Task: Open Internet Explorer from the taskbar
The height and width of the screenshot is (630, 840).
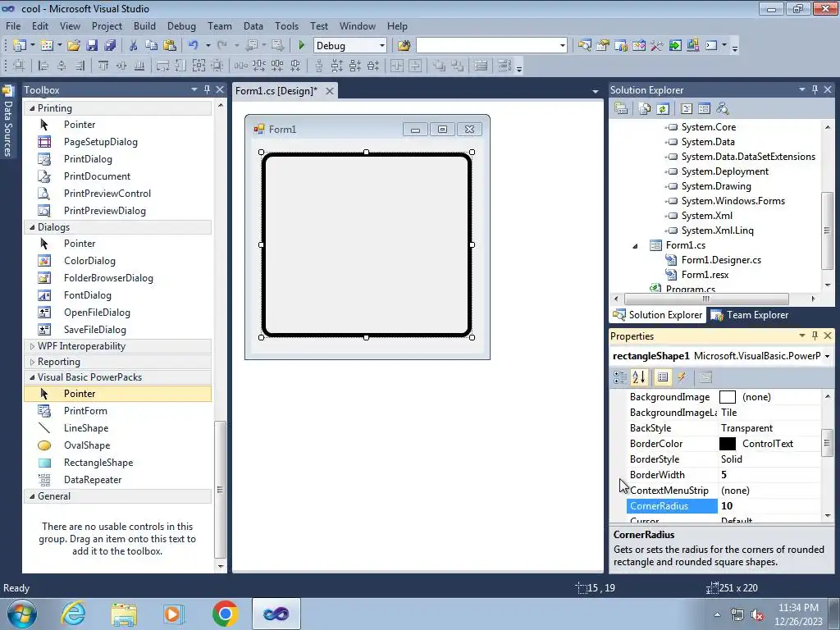Action: click(73, 614)
